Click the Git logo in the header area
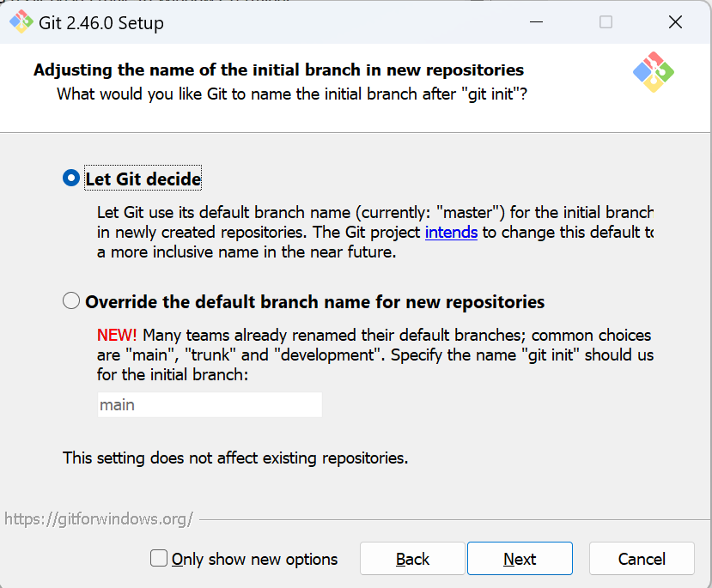The height and width of the screenshot is (588, 712). [x=654, y=72]
